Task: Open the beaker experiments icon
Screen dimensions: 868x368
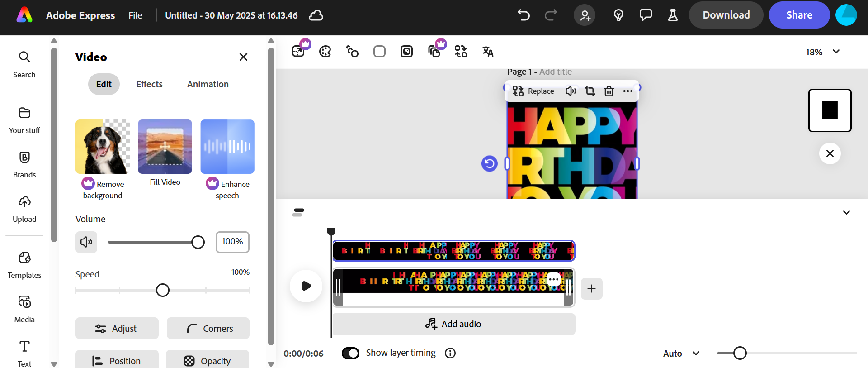Action: [x=673, y=15]
